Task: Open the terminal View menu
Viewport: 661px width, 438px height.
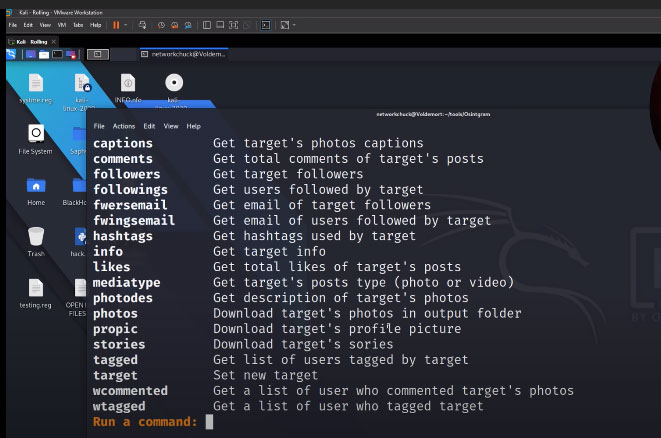Action: (171, 126)
